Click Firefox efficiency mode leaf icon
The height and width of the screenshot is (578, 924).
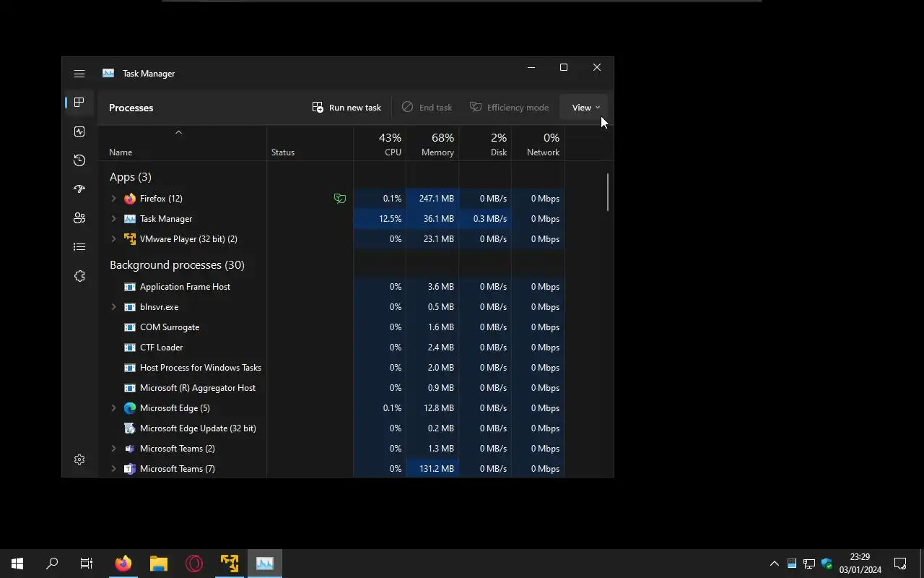[339, 198]
